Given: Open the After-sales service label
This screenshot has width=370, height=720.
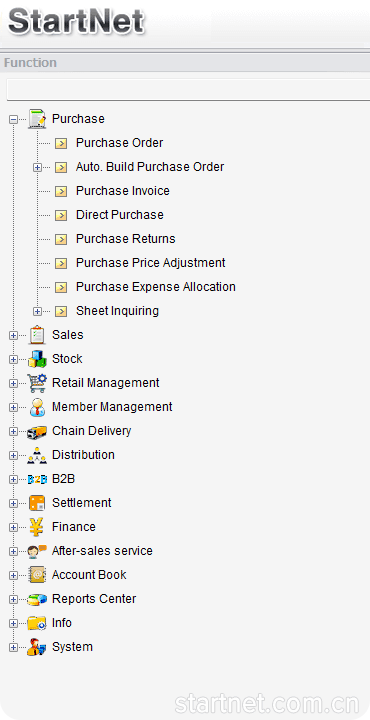Looking at the screenshot, I should point(102,551).
